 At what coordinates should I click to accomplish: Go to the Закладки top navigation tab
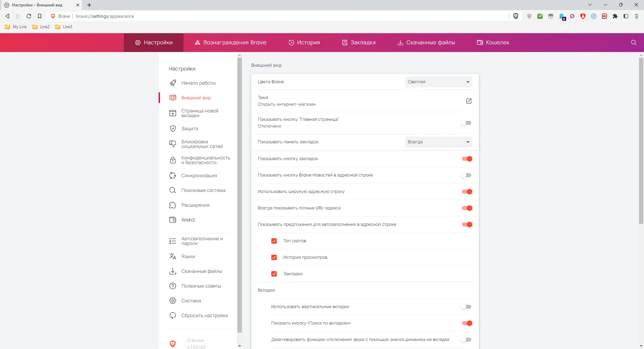coord(359,43)
